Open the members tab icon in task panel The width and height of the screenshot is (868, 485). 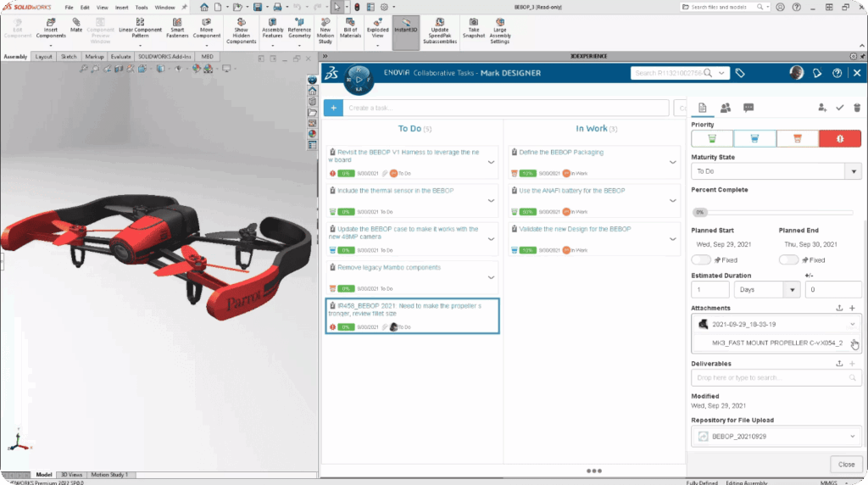point(726,108)
